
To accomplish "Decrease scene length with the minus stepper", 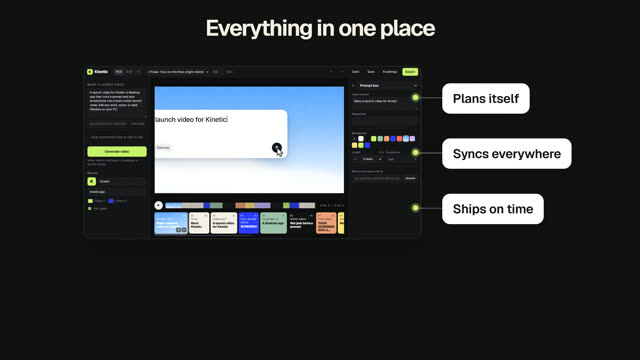I will [x=356, y=159].
